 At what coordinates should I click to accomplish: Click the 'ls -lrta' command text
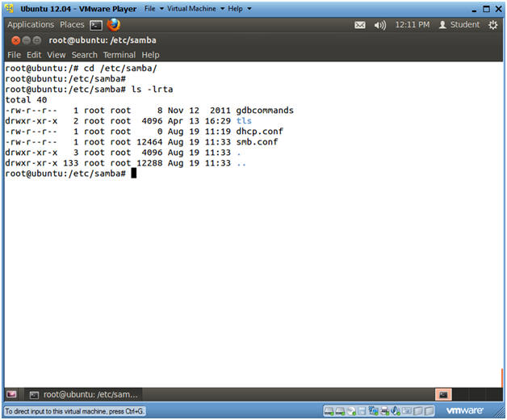point(152,90)
